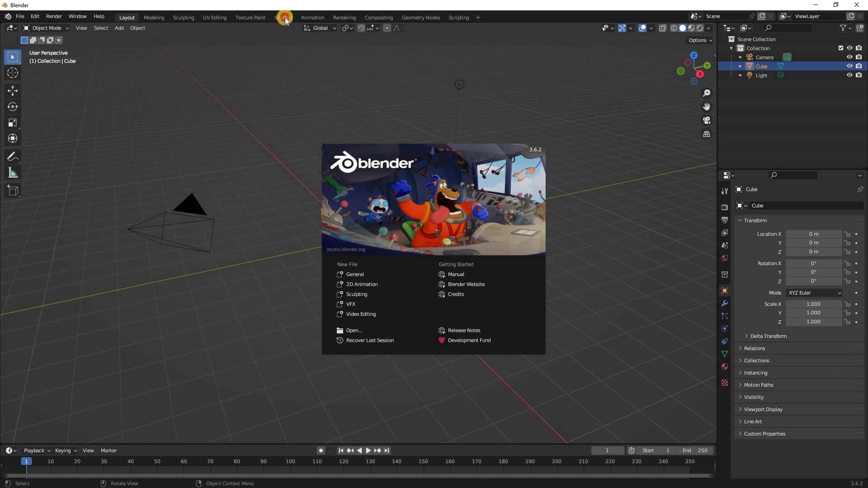Viewport: 868px width, 488px height.
Task: Select the Add Cube tool
Action: tap(13, 191)
